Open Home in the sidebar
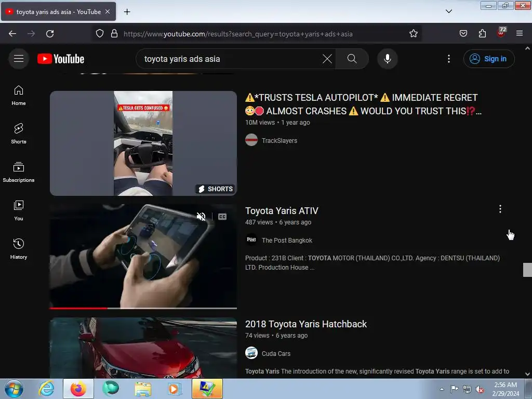 point(19,96)
